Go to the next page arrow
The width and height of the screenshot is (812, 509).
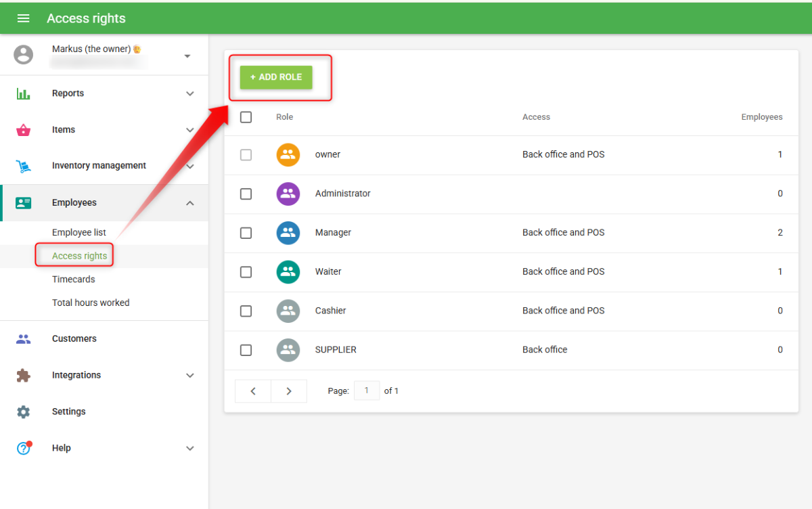pyautogui.click(x=289, y=391)
